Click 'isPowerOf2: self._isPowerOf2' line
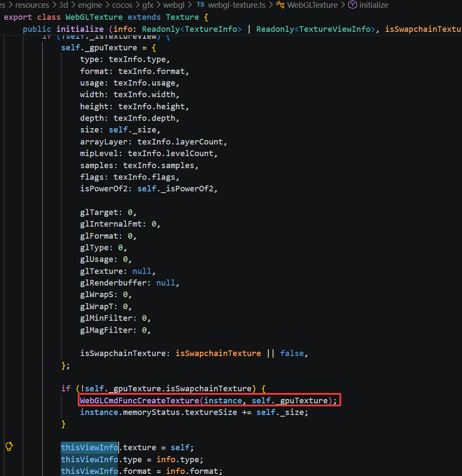The height and width of the screenshot is (476, 462). [149, 188]
